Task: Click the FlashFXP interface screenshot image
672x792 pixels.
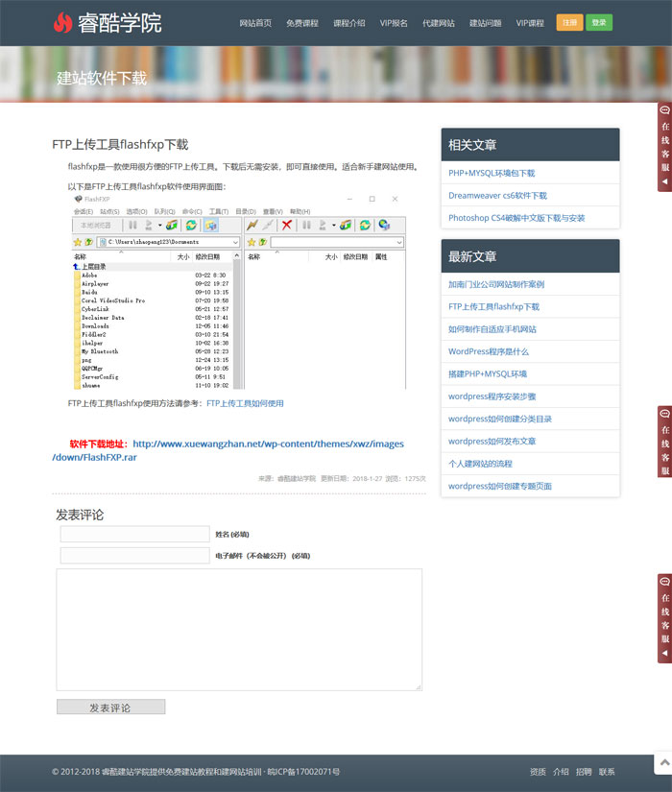Action: pyautogui.click(x=239, y=292)
